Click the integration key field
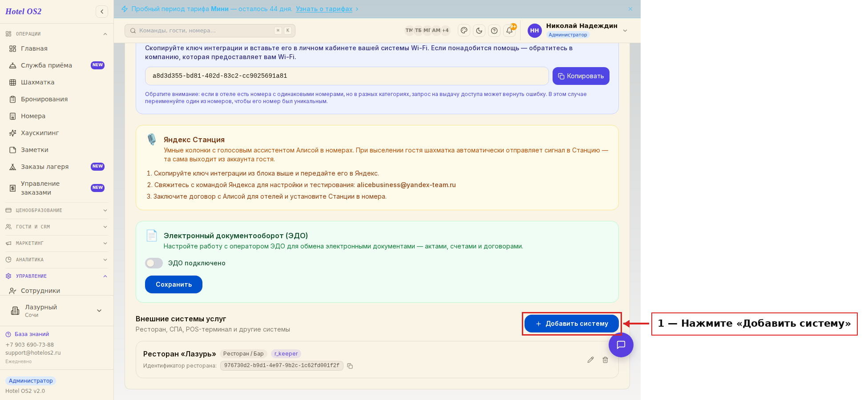The image size is (868, 400). click(x=347, y=76)
